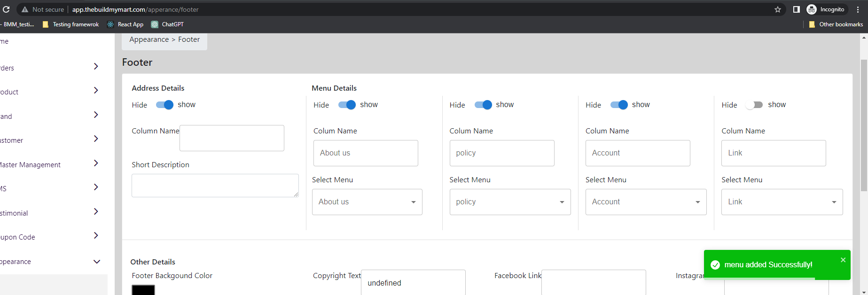Screen dimensions: 868x295
Task: Click the Link Colum Name input
Action: [x=774, y=153]
